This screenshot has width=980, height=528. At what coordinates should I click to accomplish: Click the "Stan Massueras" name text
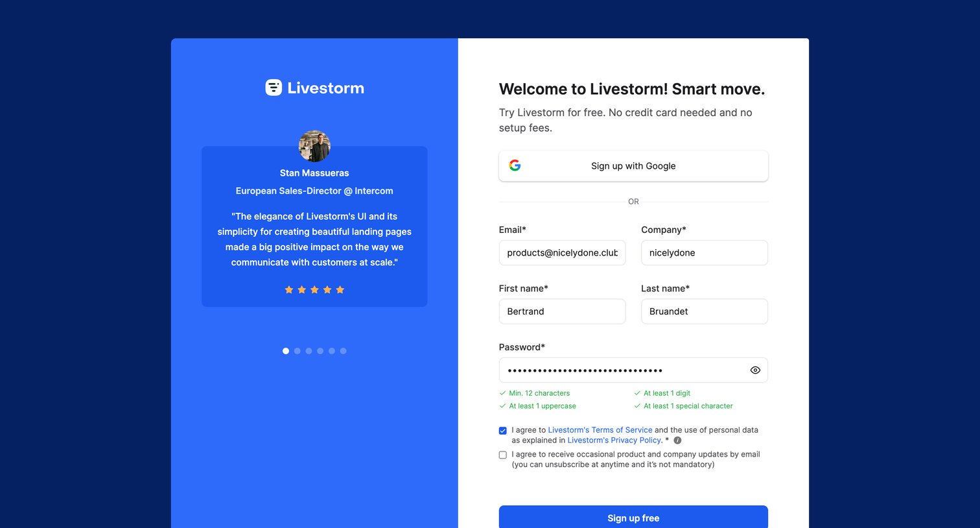314,173
